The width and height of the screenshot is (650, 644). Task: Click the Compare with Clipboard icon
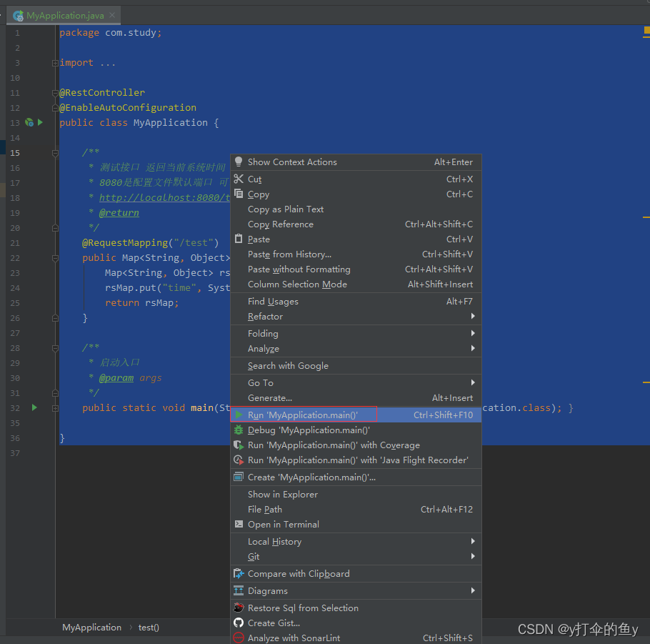pos(239,573)
